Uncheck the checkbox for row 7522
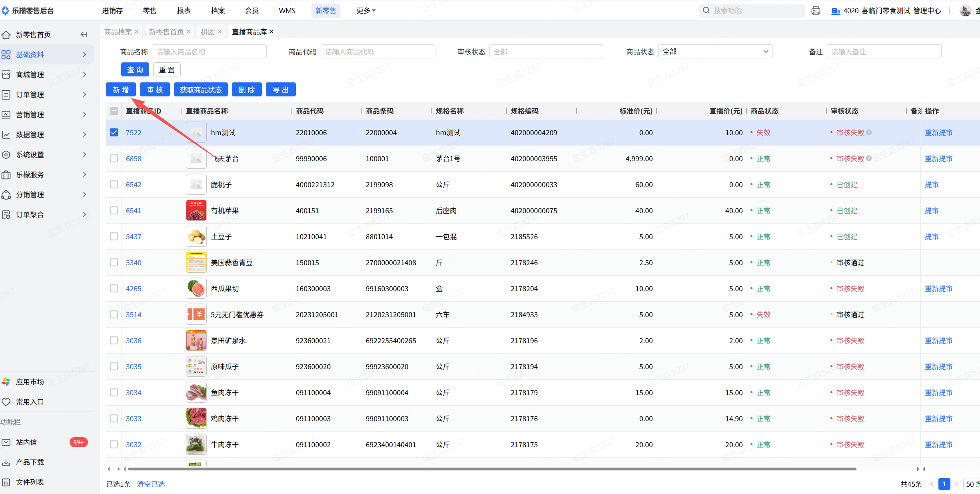The height and width of the screenshot is (494, 980). tap(114, 132)
